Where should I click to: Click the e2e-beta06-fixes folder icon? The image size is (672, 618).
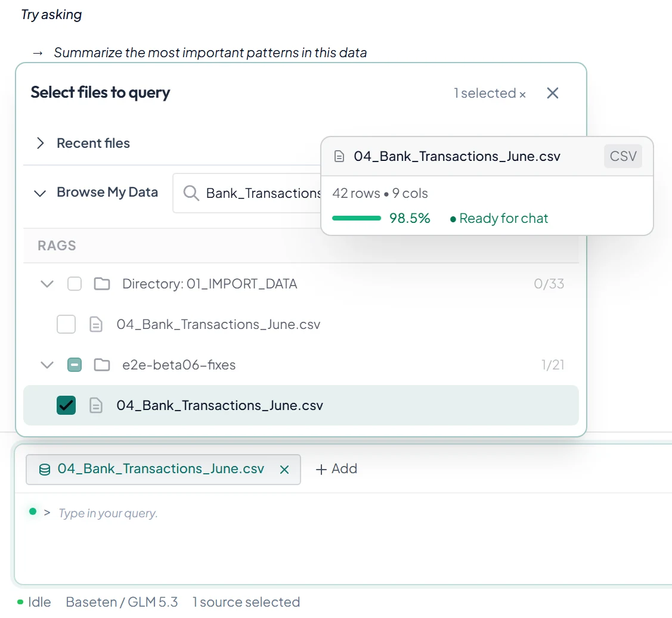102,365
